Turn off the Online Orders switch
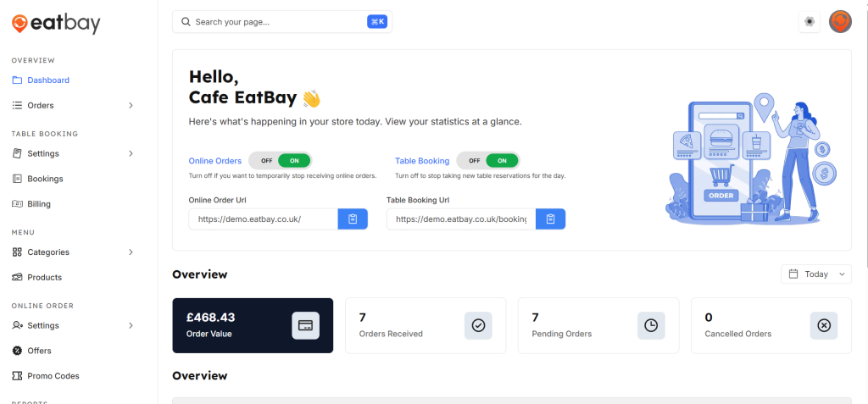Viewport: 868px width, 404px height. pos(267,160)
